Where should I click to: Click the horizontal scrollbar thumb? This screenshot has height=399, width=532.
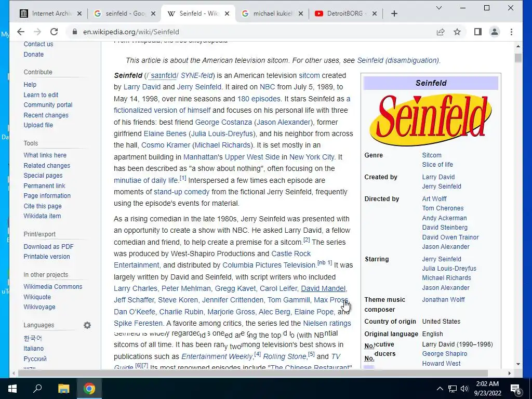coord(253,373)
